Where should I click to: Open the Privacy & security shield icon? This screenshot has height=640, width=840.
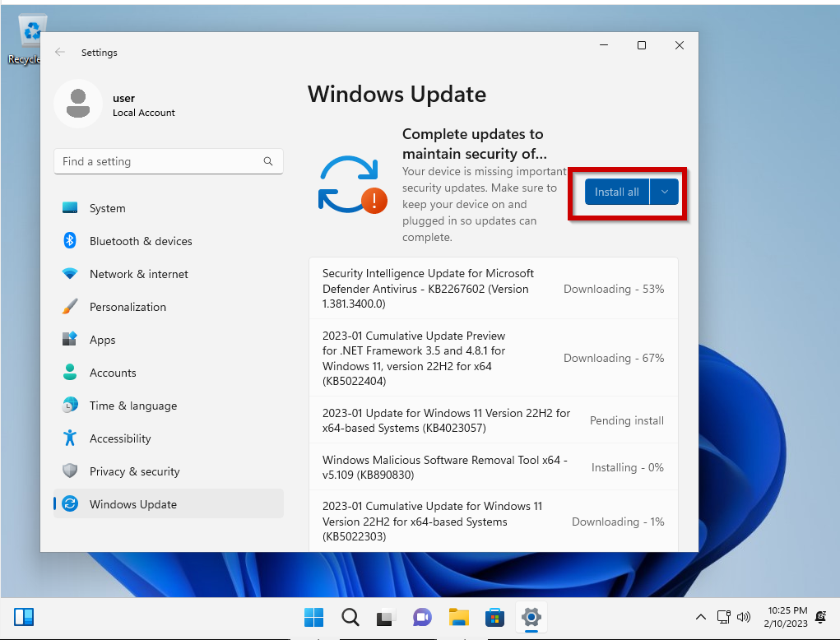click(70, 471)
